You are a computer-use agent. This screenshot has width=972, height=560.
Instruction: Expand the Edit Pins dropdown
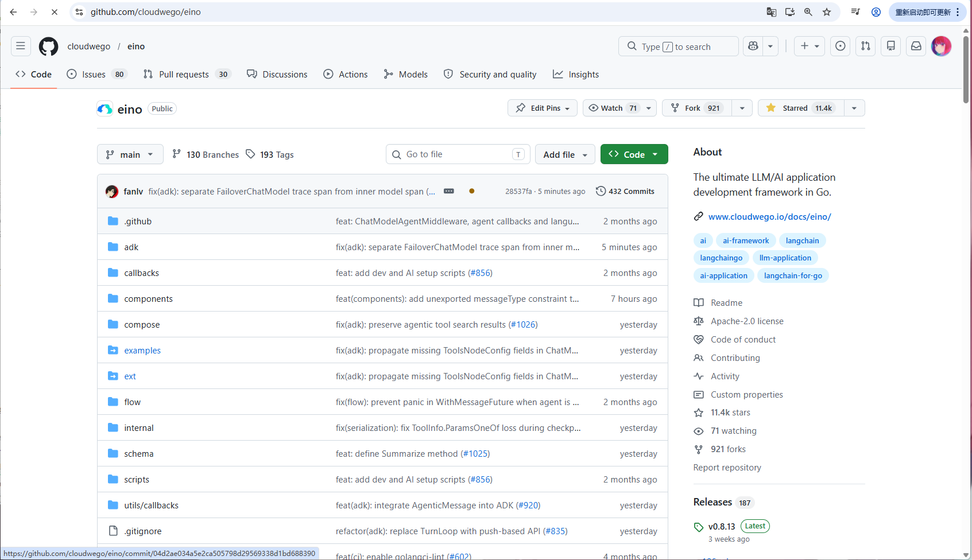(x=543, y=108)
